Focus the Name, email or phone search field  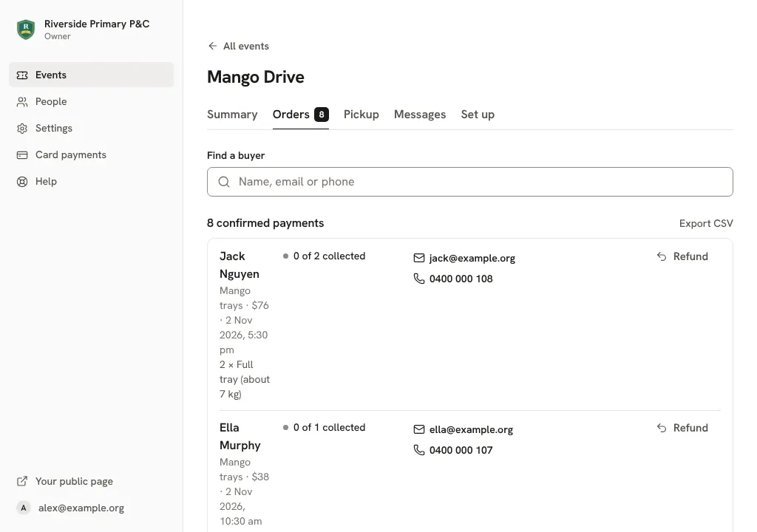point(469,182)
